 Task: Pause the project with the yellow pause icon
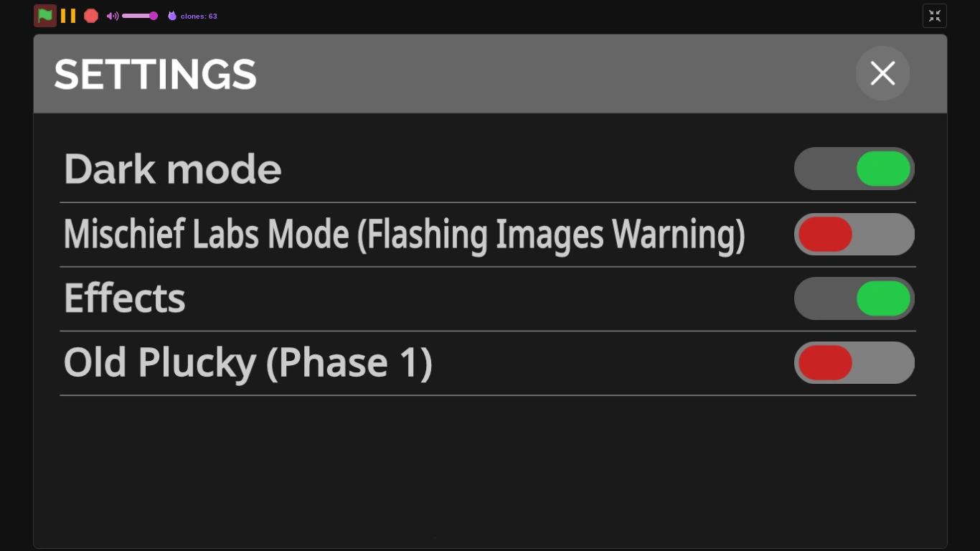click(x=68, y=16)
